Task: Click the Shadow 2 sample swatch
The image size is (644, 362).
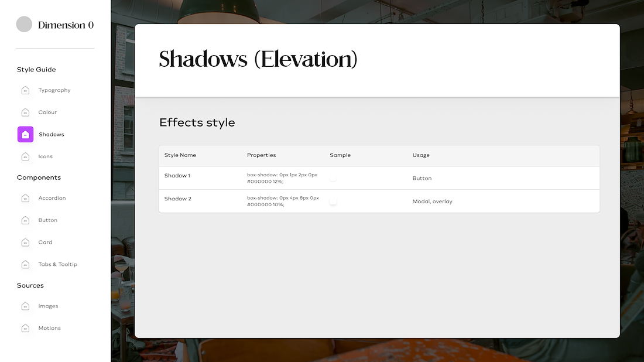Action: pyautogui.click(x=333, y=202)
